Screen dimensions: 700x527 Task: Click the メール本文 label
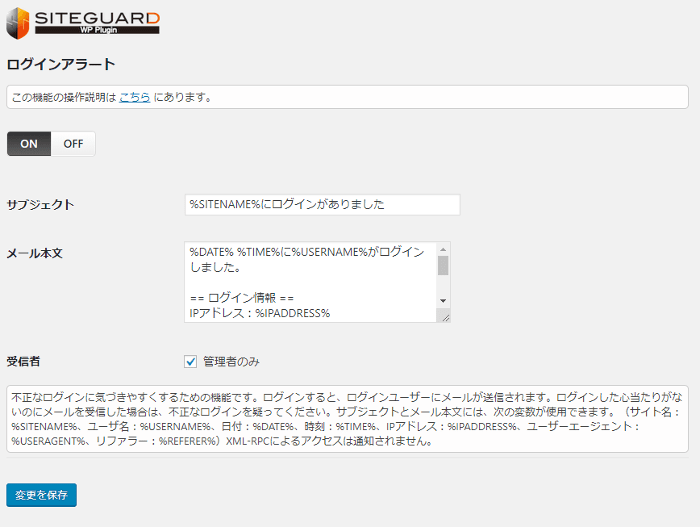point(34,253)
